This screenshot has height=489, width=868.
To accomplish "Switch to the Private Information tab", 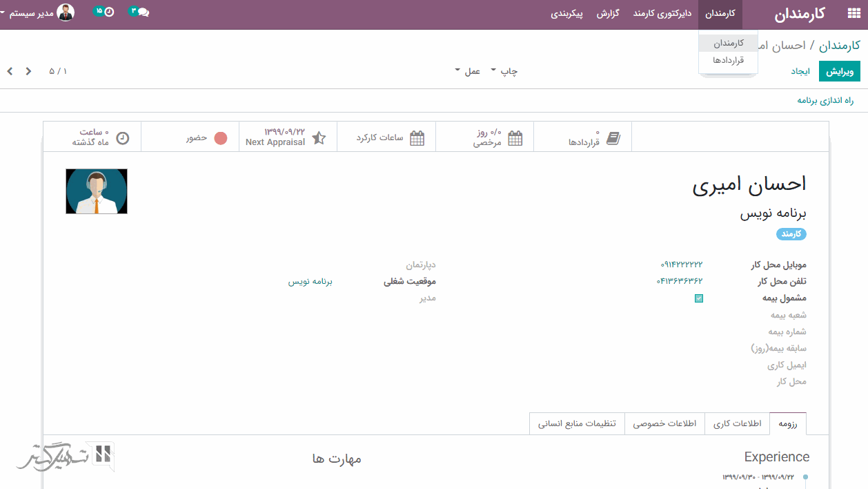I will [664, 423].
